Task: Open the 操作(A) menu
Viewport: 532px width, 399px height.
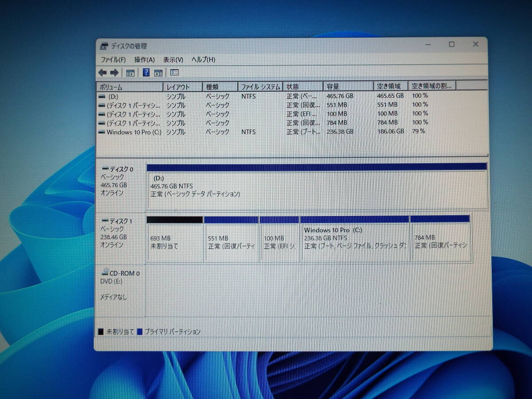Action: 145,60
